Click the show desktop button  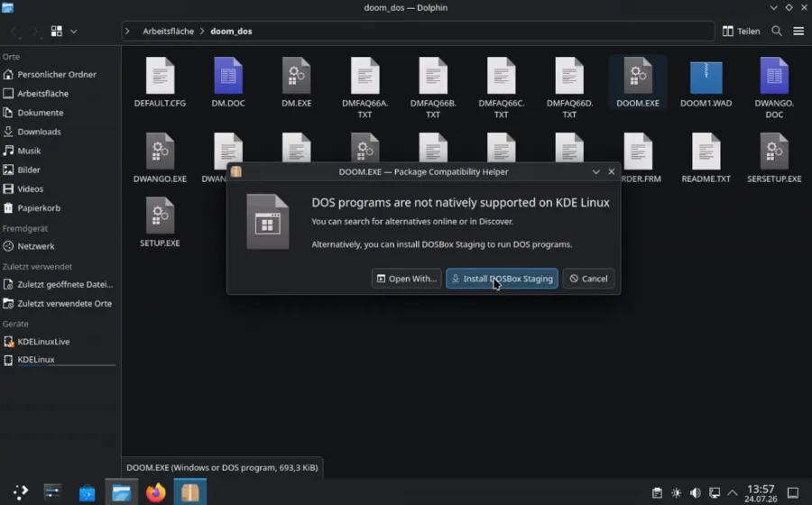point(793,492)
